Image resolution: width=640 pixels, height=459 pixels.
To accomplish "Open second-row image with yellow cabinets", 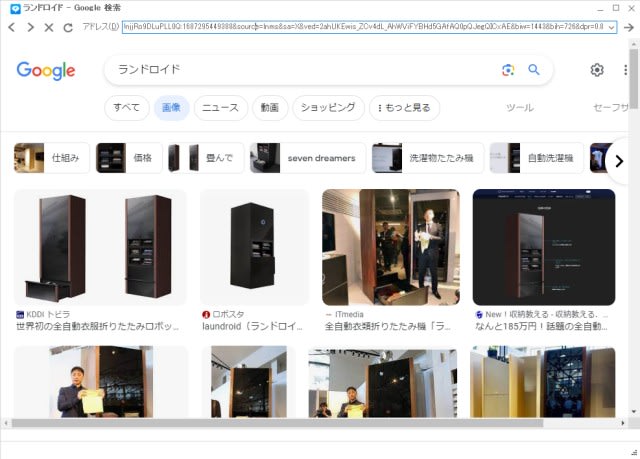I will 542,381.
